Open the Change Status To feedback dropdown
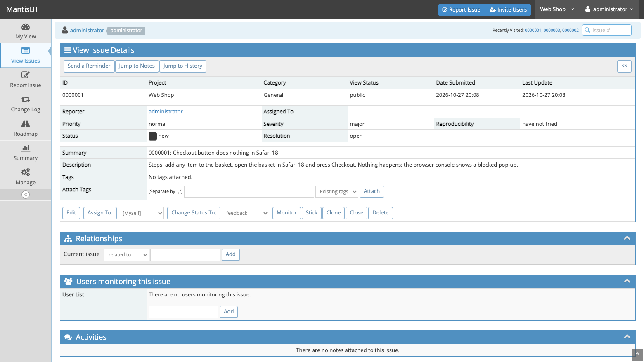The image size is (644, 362). (x=246, y=213)
